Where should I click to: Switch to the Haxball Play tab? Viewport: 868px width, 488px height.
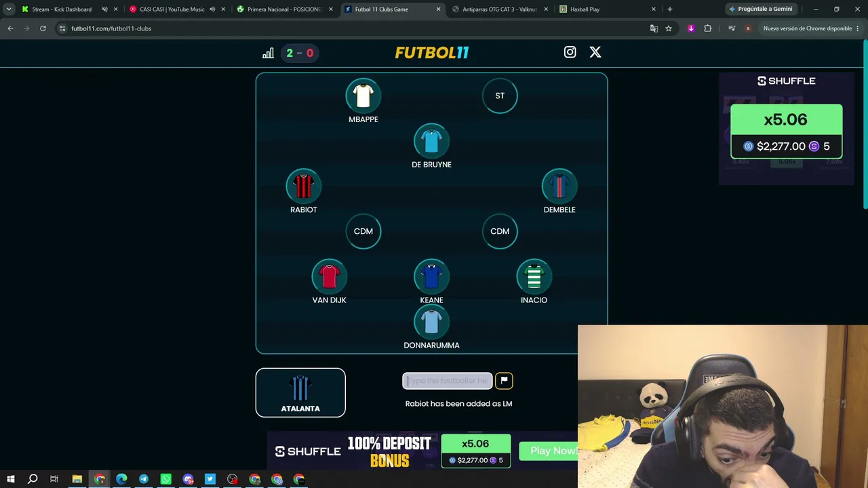[x=585, y=9]
